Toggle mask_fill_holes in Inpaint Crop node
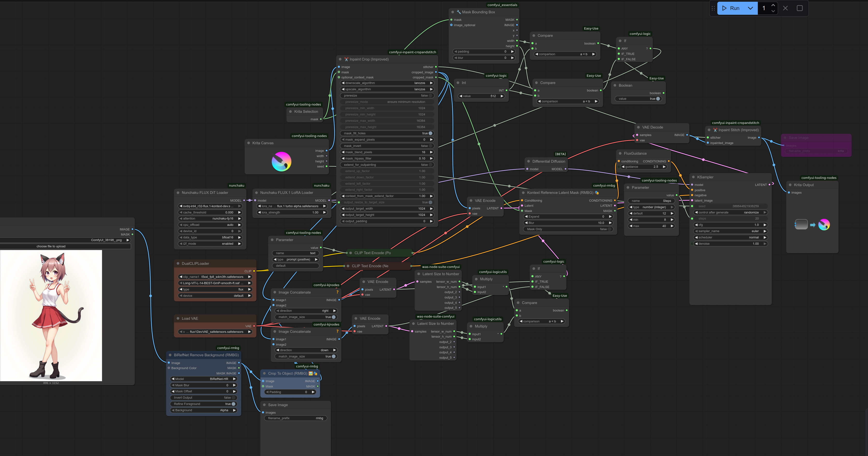868x456 pixels. [430, 133]
